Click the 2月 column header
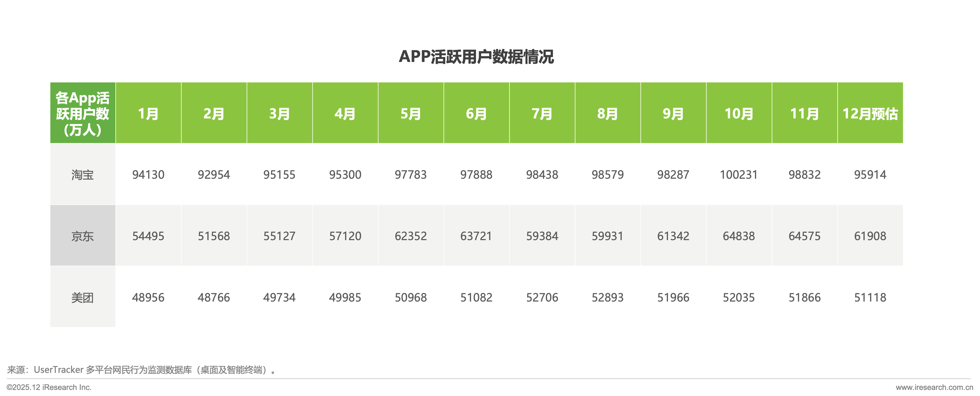980x396 pixels. [214, 113]
